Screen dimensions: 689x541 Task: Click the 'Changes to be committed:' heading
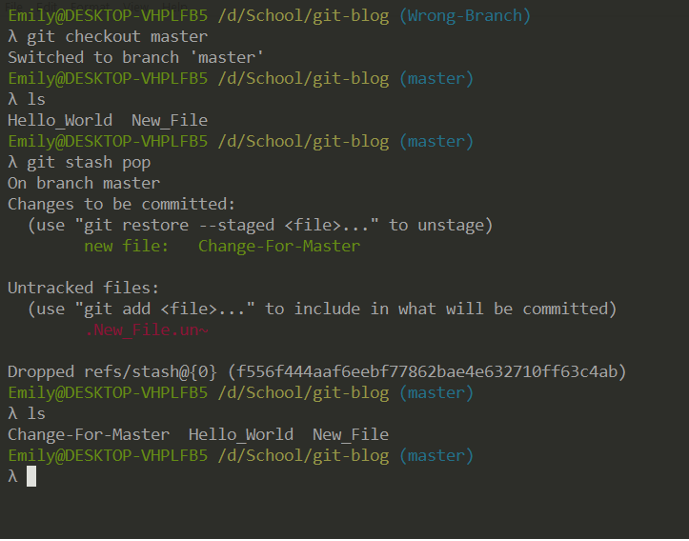pyautogui.click(x=121, y=204)
